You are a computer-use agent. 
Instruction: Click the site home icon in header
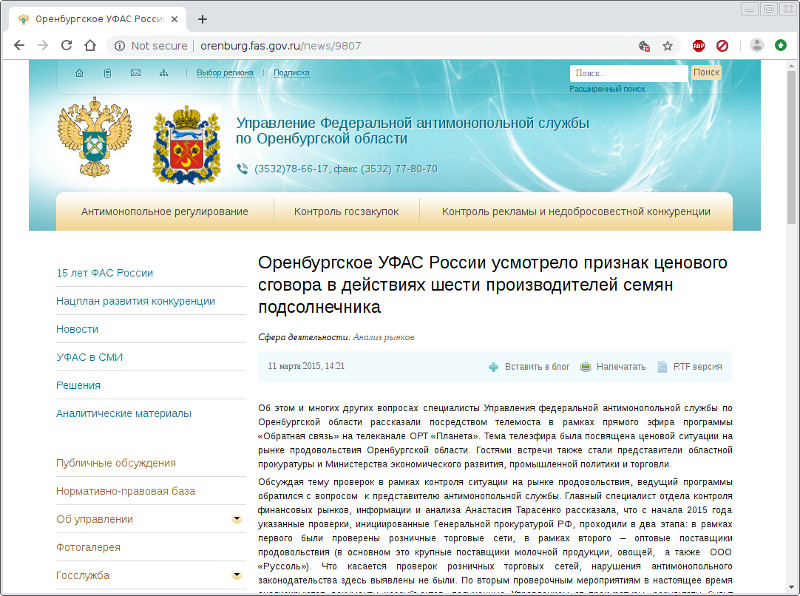tap(79, 73)
